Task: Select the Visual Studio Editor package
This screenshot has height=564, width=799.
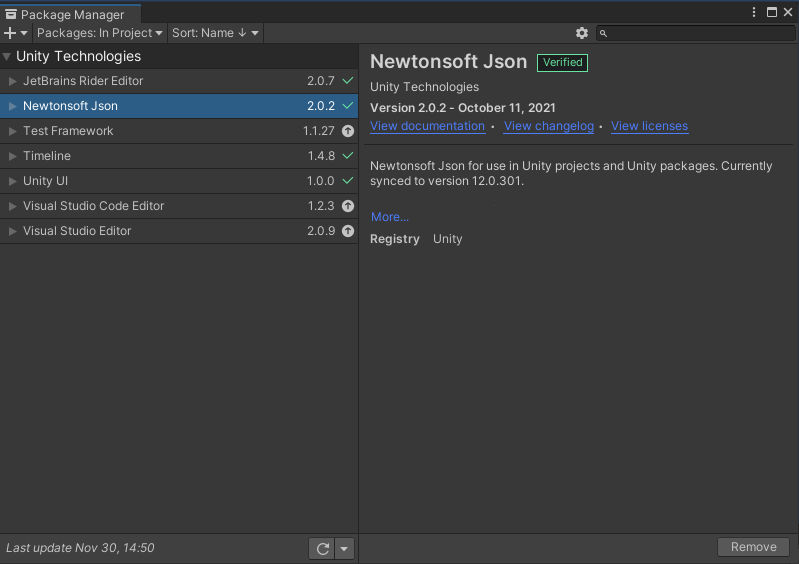Action: point(179,231)
